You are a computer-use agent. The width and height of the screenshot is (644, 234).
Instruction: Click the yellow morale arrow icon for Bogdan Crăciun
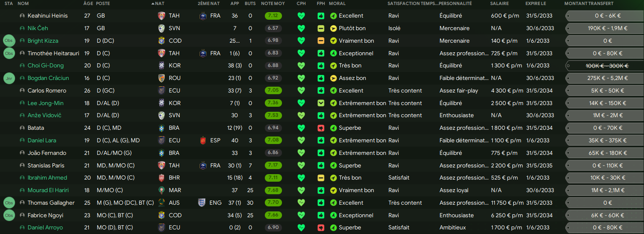334,78
